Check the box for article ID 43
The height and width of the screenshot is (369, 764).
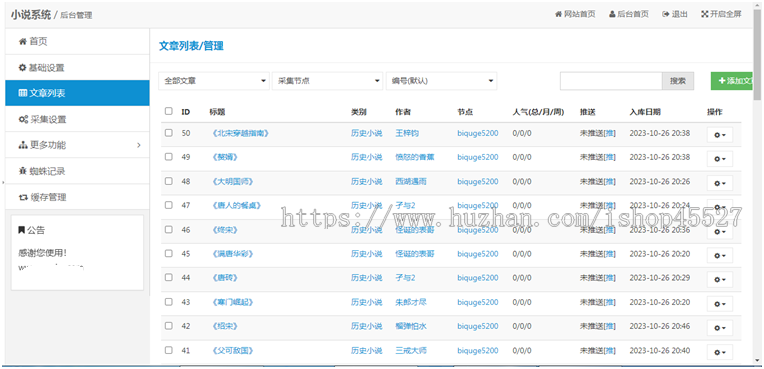[169, 302]
